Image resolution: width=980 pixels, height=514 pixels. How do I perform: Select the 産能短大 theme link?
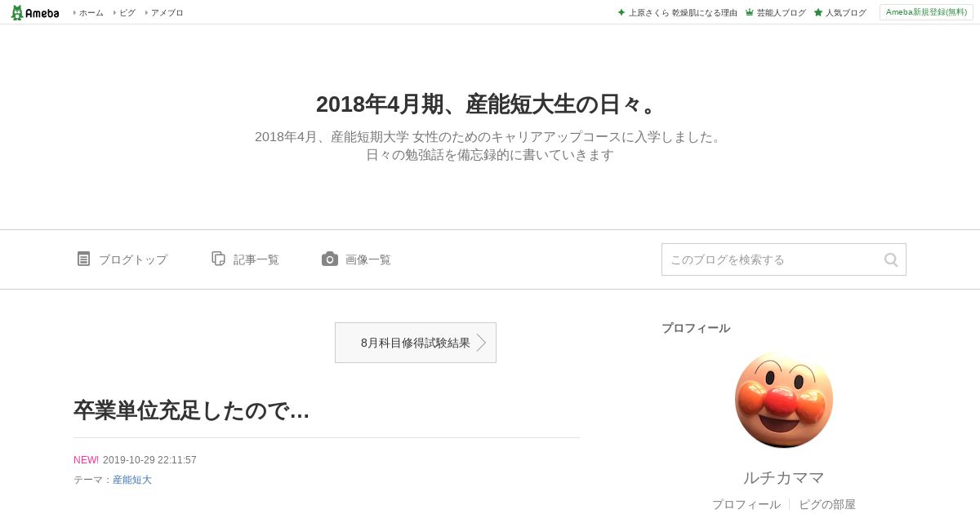pos(132,480)
